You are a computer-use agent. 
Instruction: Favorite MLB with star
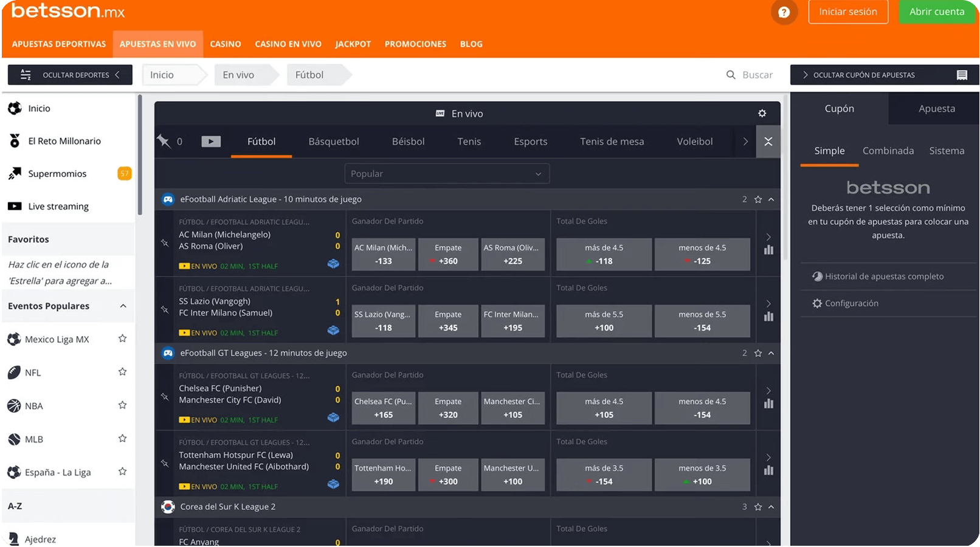[122, 438]
